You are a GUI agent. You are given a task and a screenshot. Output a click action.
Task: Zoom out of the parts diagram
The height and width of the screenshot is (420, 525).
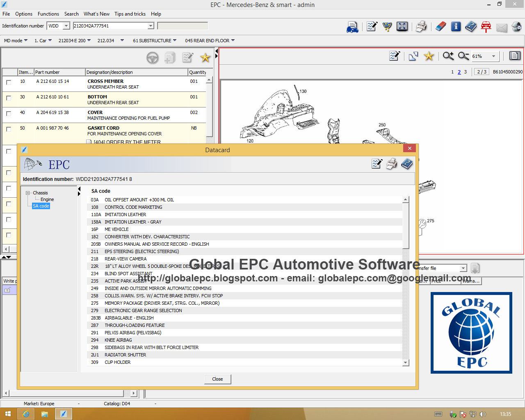[x=463, y=56]
